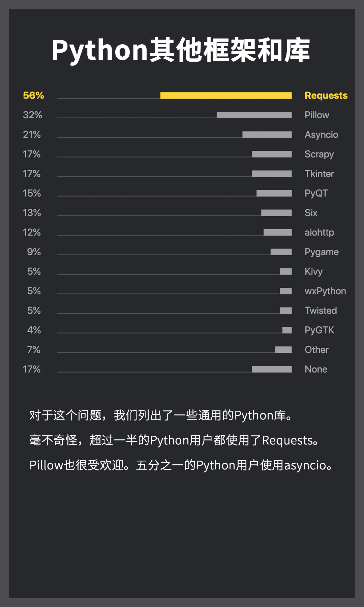The height and width of the screenshot is (607, 364).
Task: Select the aiohttp label
Action: point(319,232)
